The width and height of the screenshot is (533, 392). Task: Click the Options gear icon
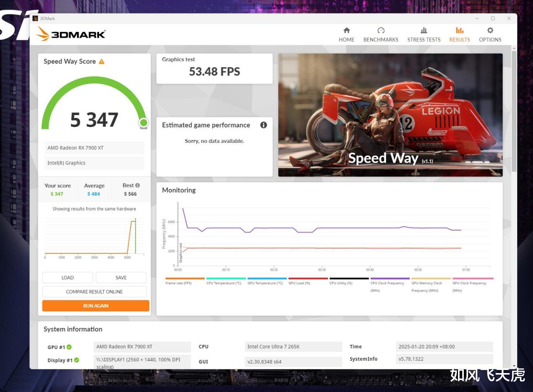[490, 31]
